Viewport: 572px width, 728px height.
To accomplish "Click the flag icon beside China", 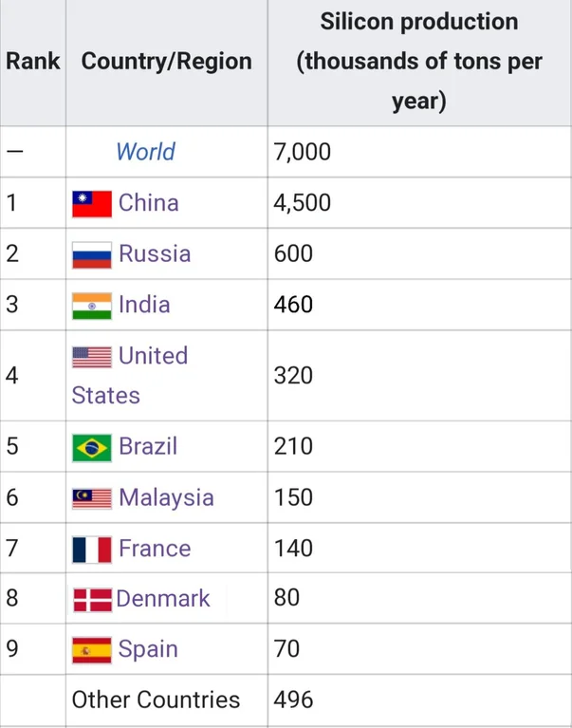I will click(92, 203).
